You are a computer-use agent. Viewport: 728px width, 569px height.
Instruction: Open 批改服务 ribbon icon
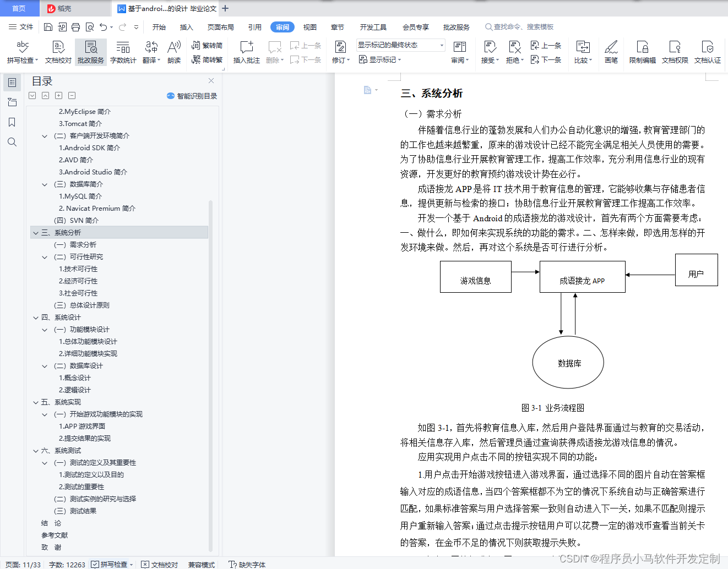[91, 52]
